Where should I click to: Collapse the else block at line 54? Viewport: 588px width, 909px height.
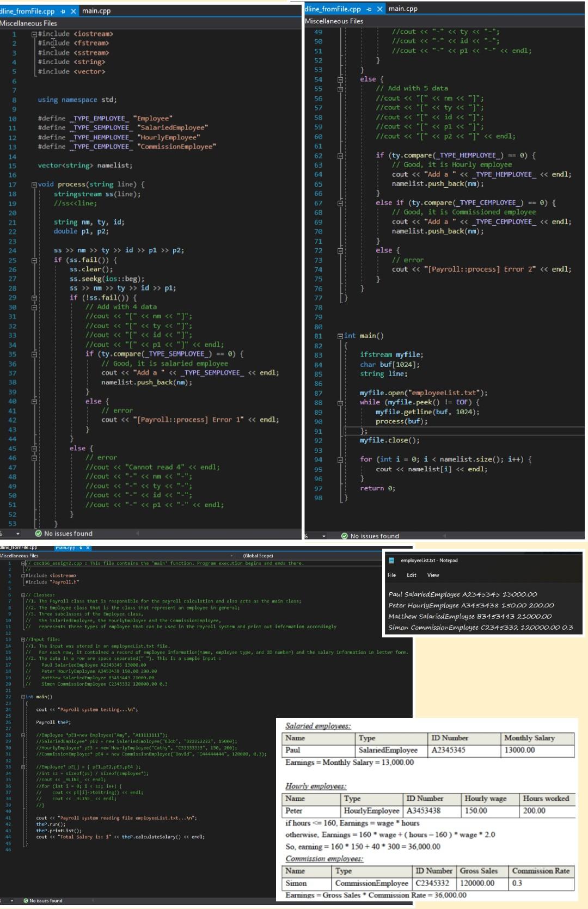tap(340, 79)
